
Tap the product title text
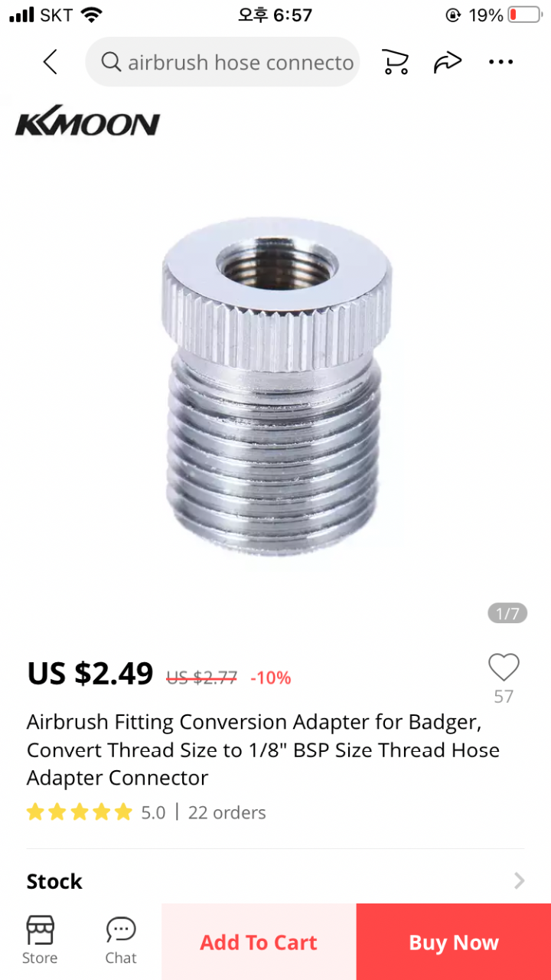263,750
